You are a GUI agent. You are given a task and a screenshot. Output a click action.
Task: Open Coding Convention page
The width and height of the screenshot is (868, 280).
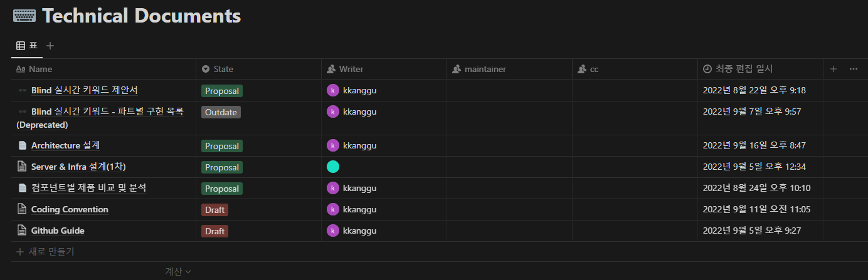(x=70, y=210)
